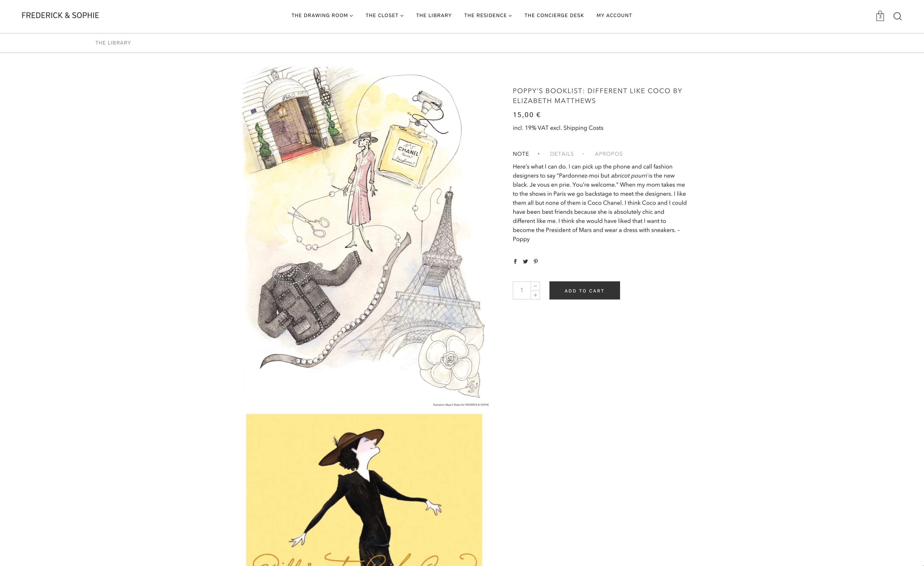Select the Note tab
Screen dimensions: 924x566
[521, 154]
